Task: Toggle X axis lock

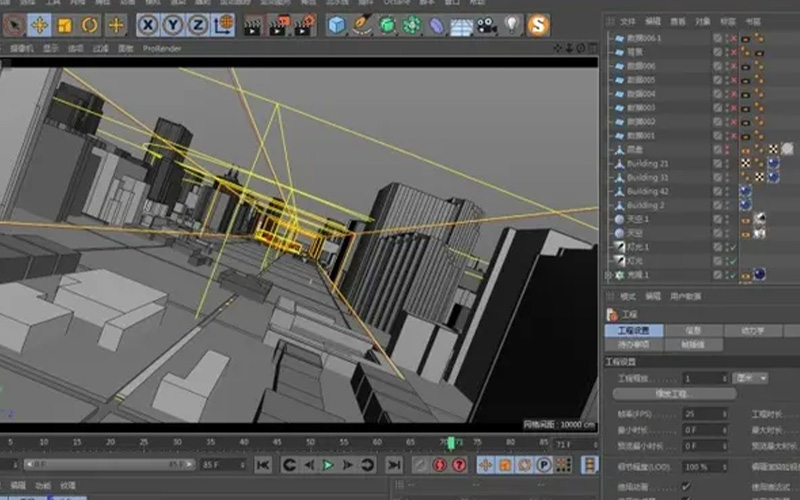Action: coord(148,24)
